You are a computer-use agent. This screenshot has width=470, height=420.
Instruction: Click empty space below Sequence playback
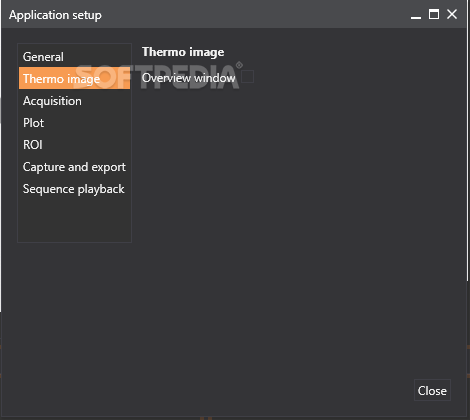tap(75, 220)
